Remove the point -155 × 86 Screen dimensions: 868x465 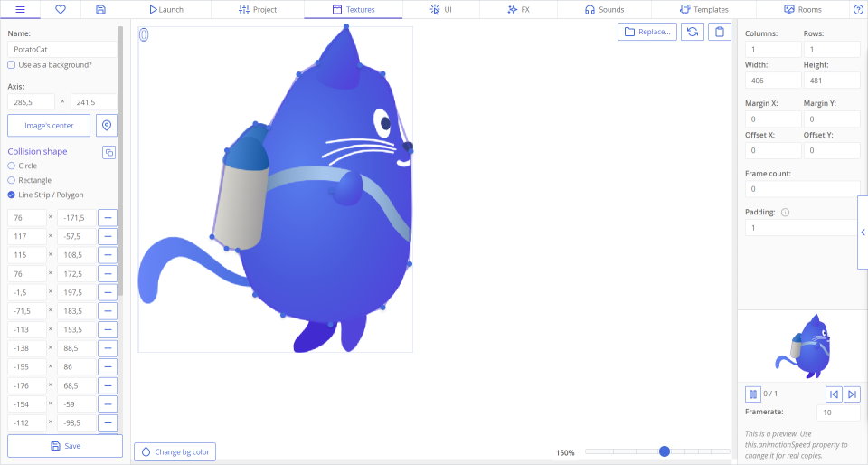[108, 367]
